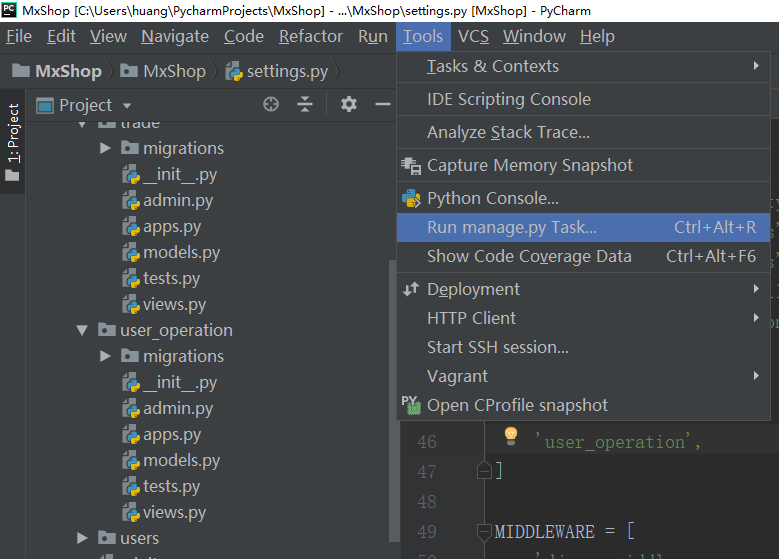Select models.py under user_operation
Image resolution: width=779 pixels, height=559 pixels.
[171, 461]
